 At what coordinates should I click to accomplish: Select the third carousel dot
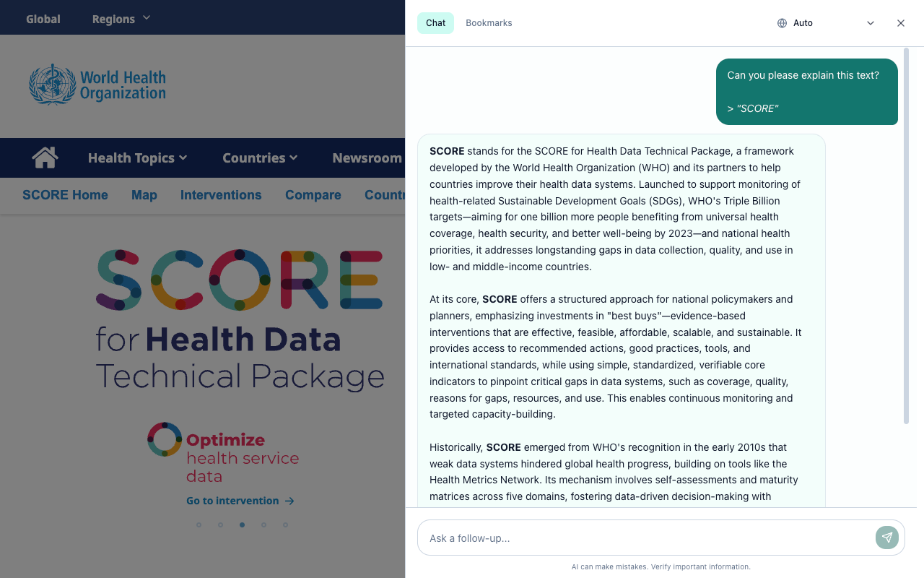coord(242,525)
